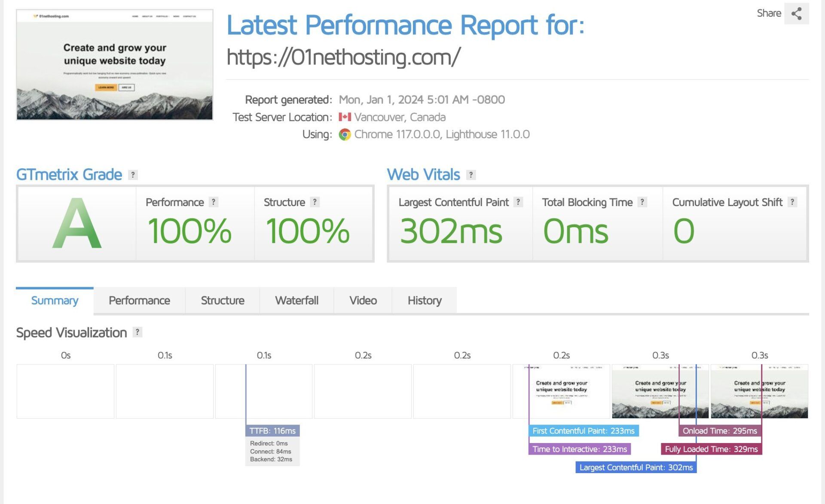Navigate to the History tab

click(x=424, y=300)
